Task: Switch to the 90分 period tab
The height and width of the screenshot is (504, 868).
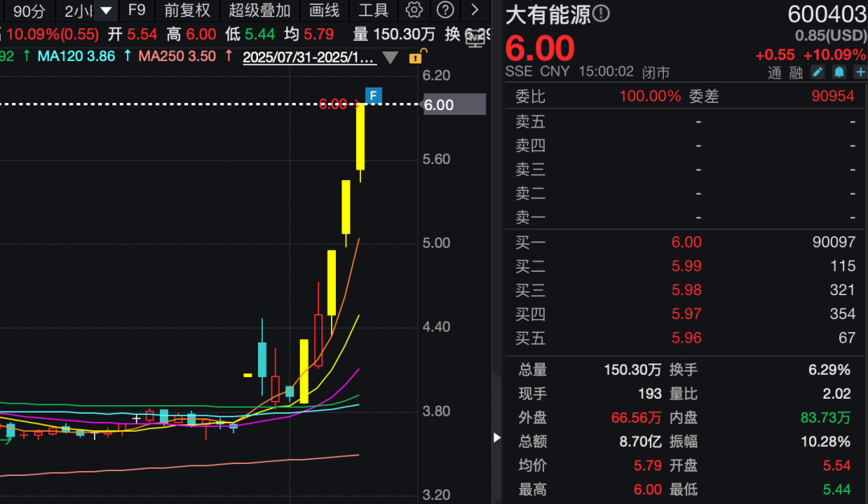Action: 30,10
